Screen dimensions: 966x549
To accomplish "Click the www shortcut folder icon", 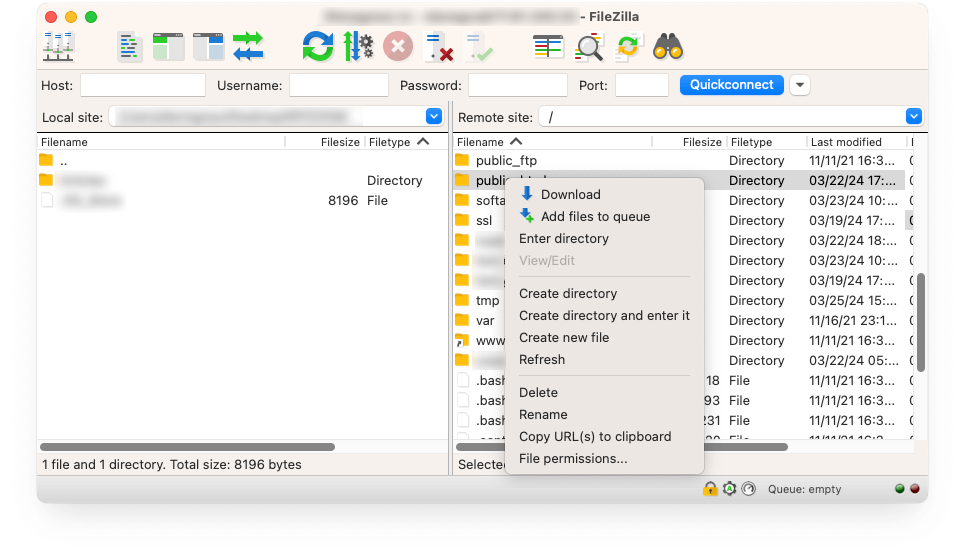I will [x=462, y=340].
